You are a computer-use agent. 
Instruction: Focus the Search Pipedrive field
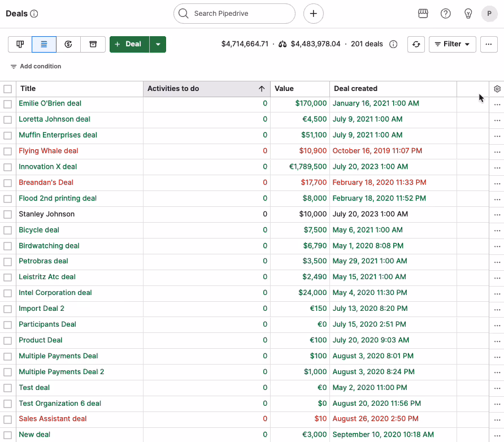pyautogui.click(x=234, y=14)
